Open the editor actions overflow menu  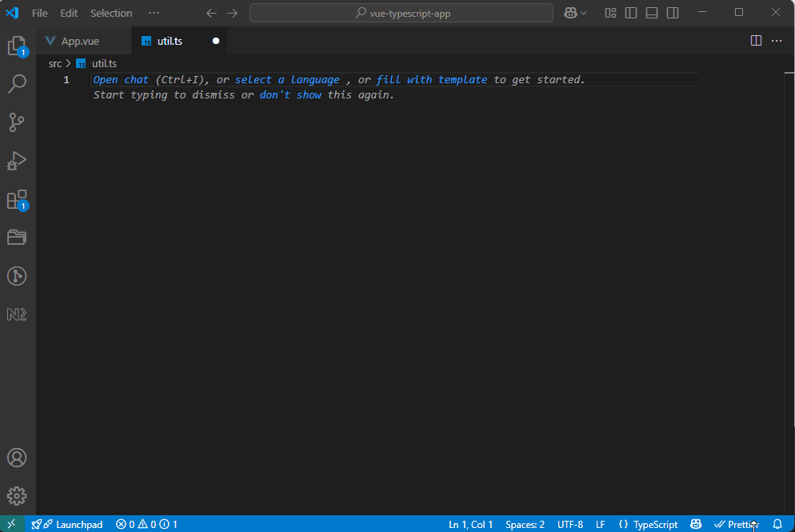point(776,40)
